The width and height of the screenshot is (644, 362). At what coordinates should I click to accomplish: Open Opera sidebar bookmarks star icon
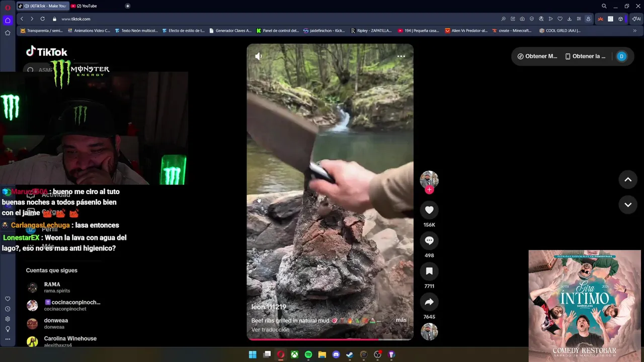[x=8, y=33]
